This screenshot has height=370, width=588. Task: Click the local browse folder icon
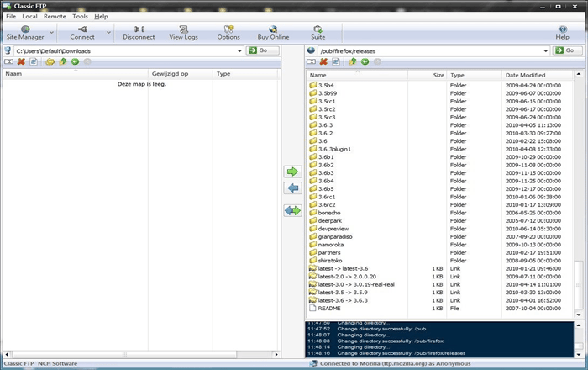point(50,61)
